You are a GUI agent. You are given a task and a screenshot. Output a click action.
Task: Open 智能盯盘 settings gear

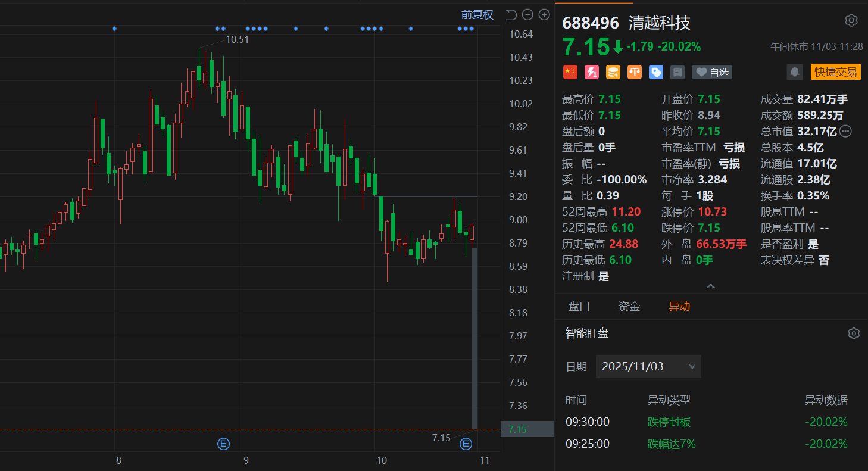(x=854, y=333)
